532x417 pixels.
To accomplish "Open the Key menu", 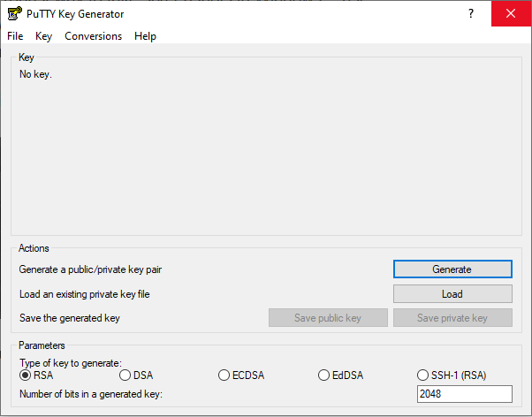I will pyautogui.click(x=44, y=36).
